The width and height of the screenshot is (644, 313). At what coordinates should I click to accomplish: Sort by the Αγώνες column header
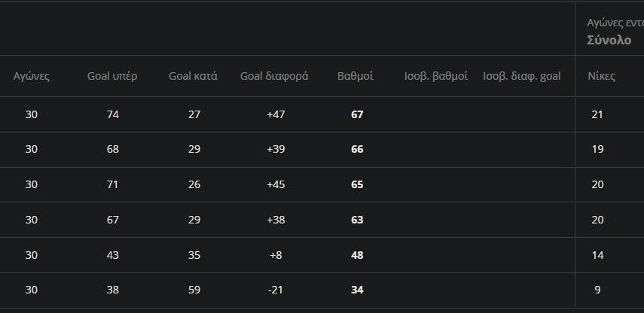tap(32, 76)
